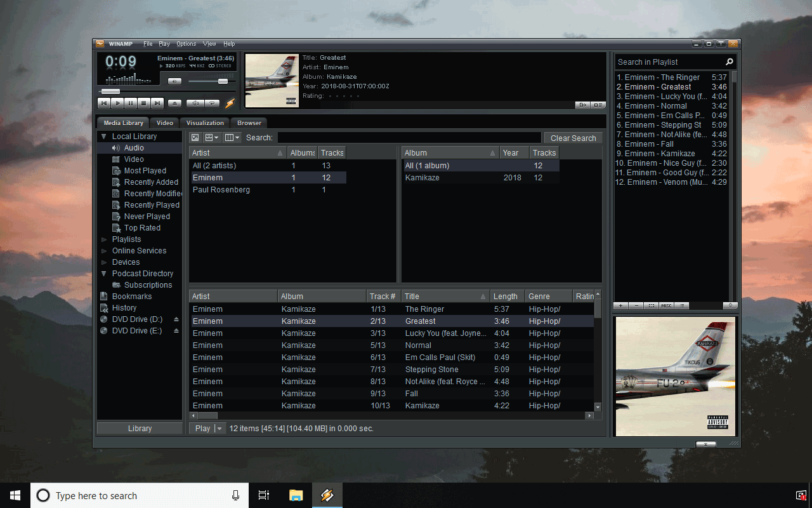Screen dimensions: 812x508
Task: Click the Play button in the library
Action: 202,429
